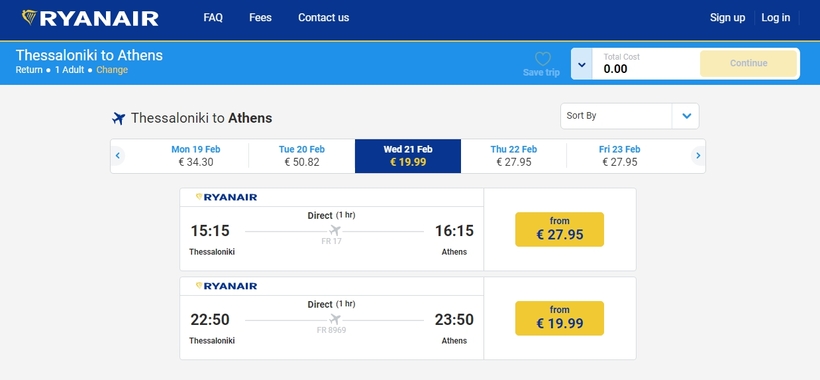Show earlier dates with left arrow

coord(118,156)
